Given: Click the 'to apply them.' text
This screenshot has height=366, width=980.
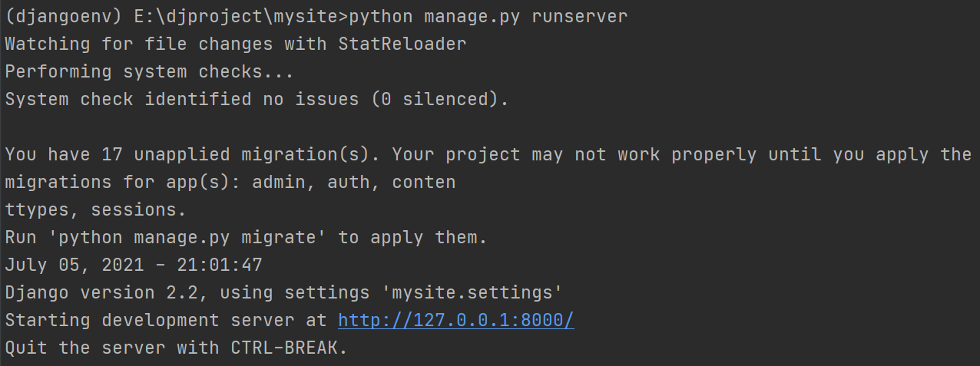Looking at the screenshot, I should tap(413, 237).
